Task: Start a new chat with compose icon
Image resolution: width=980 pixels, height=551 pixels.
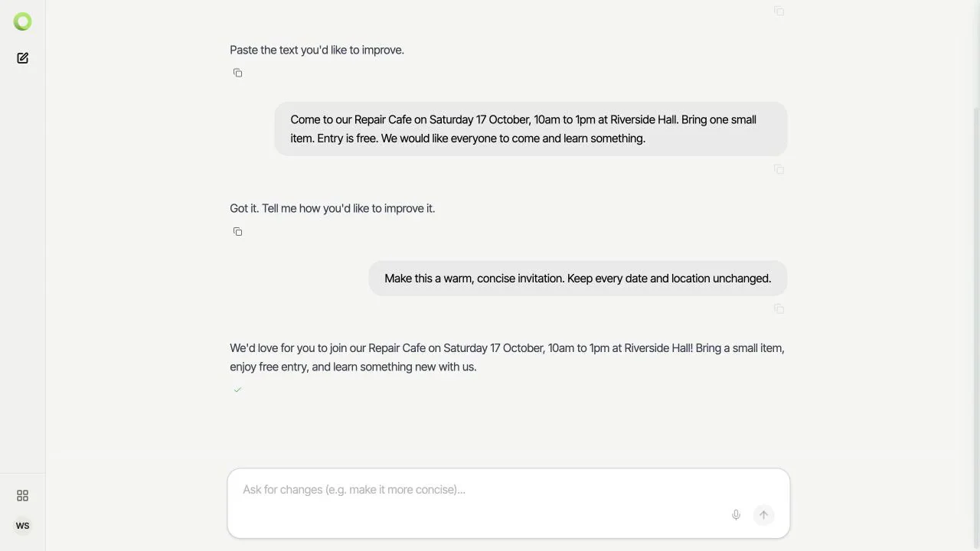Action: point(23,58)
